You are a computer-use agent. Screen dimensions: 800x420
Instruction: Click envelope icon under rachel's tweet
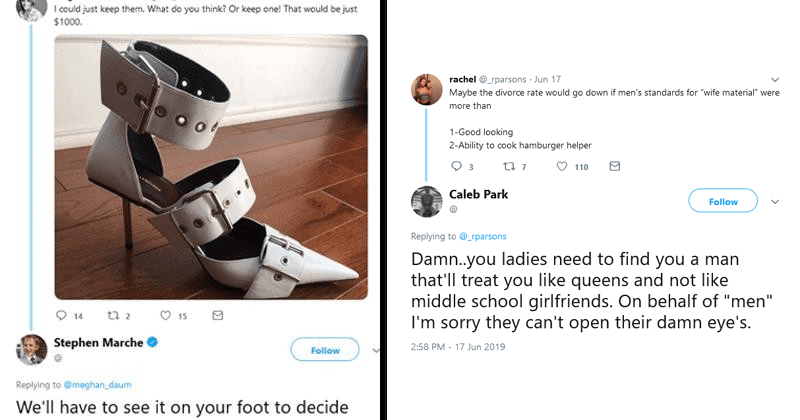[615, 166]
